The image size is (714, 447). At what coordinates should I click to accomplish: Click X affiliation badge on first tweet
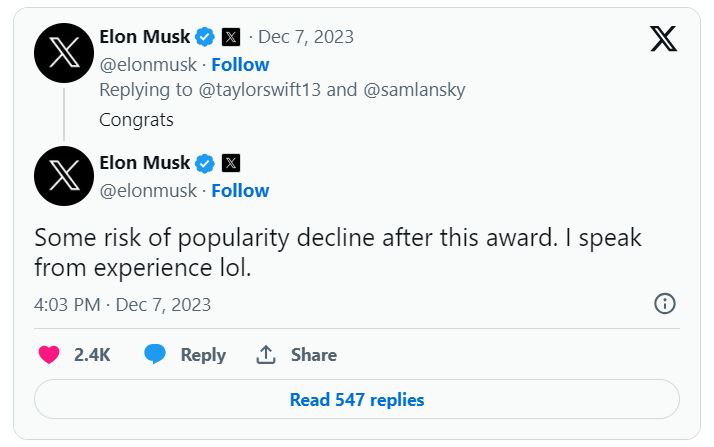pos(231,37)
